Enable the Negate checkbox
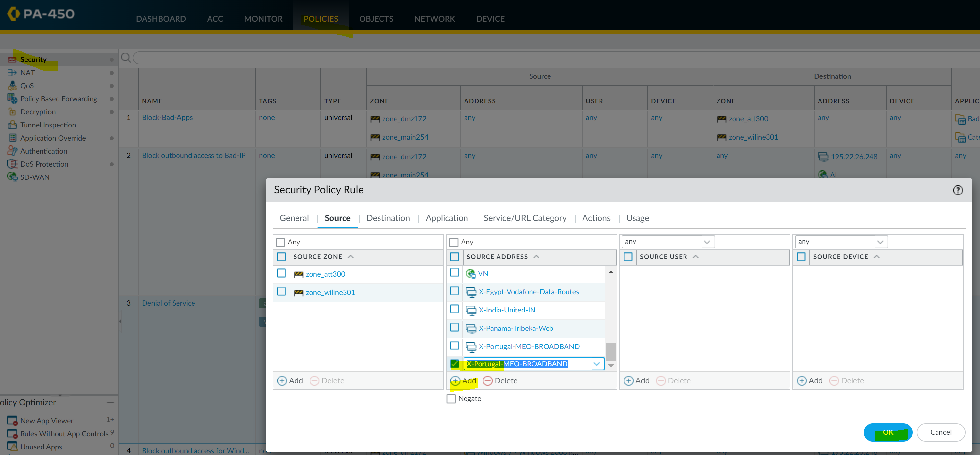Screen dimensions: 980x455 [451, 399]
